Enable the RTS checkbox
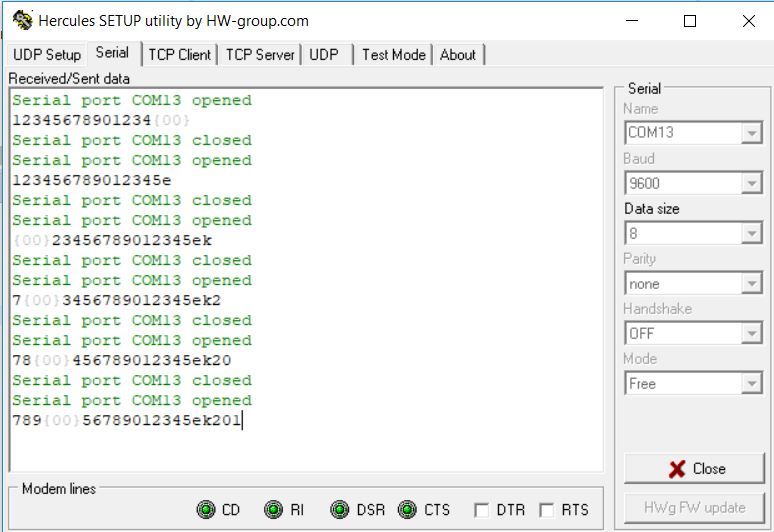The width and height of the screenshot is (774, 532). 546,510
